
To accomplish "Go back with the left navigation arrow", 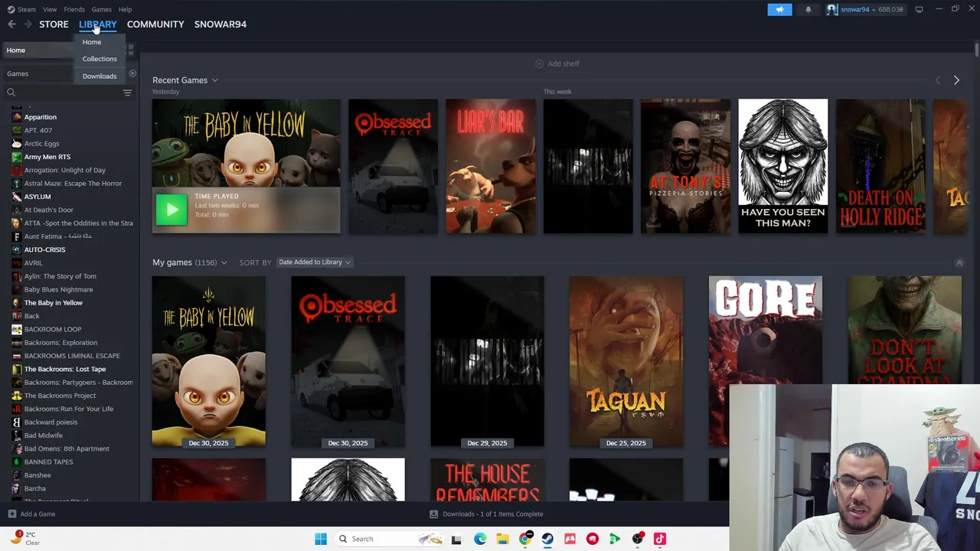I will pos(11,24).
